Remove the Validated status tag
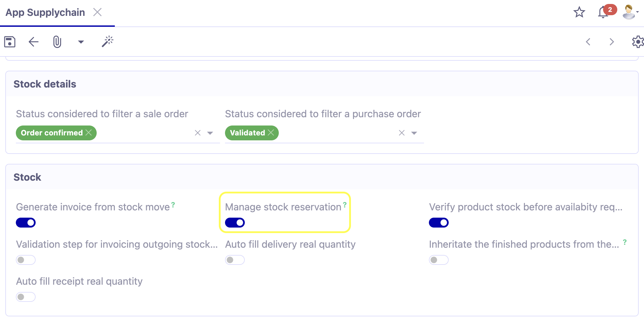The height and width of the screenshot is (323, 644). [271, 133]
